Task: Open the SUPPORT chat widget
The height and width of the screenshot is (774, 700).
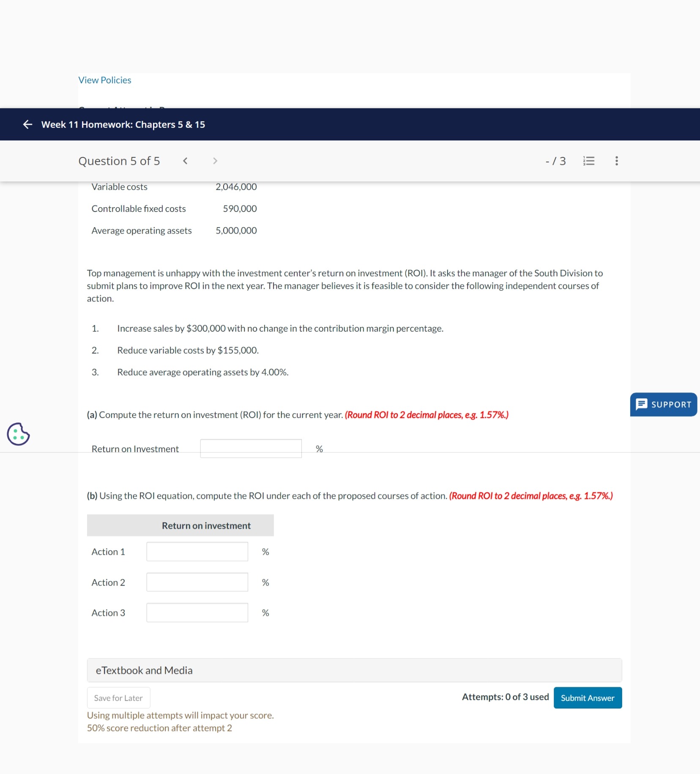Action: (663, 404)
